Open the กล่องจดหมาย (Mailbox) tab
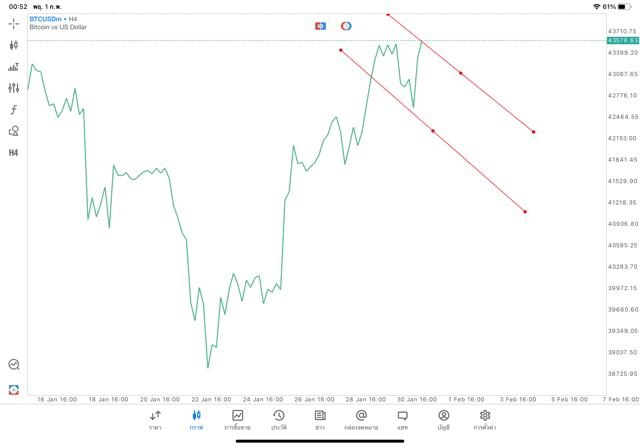Screen dimensions: 640x447 point(361,420)
